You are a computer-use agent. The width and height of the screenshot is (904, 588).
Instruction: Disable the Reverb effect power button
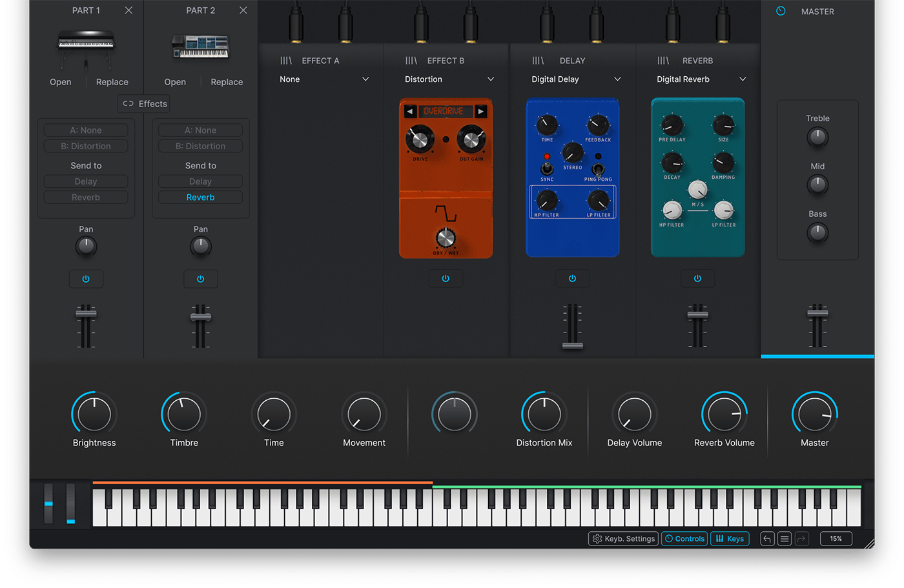[697, 279]
